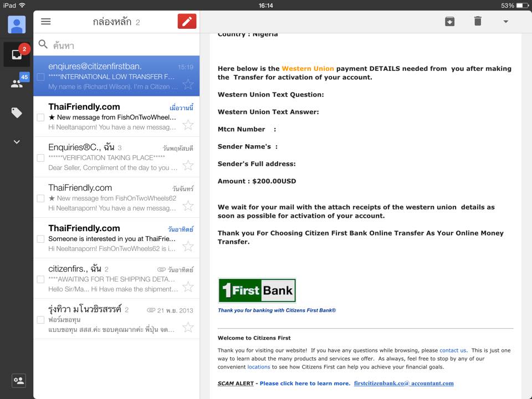532x399 pixels.
Task: Select checkbox for Someone is interested email
Action: pos(40,239)
